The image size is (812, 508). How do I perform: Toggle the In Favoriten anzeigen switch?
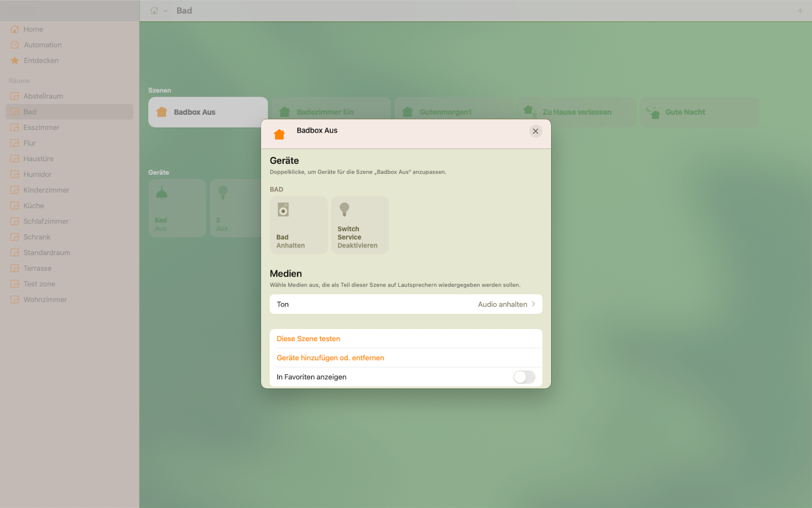click(524, 377)
